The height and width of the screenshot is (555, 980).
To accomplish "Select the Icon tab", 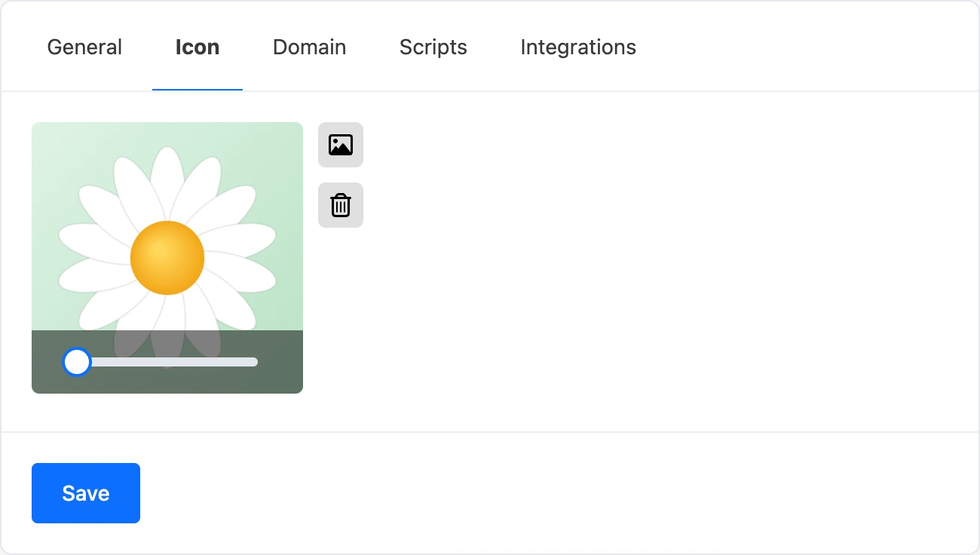I will pyautogui.click(x=198, y=47).
